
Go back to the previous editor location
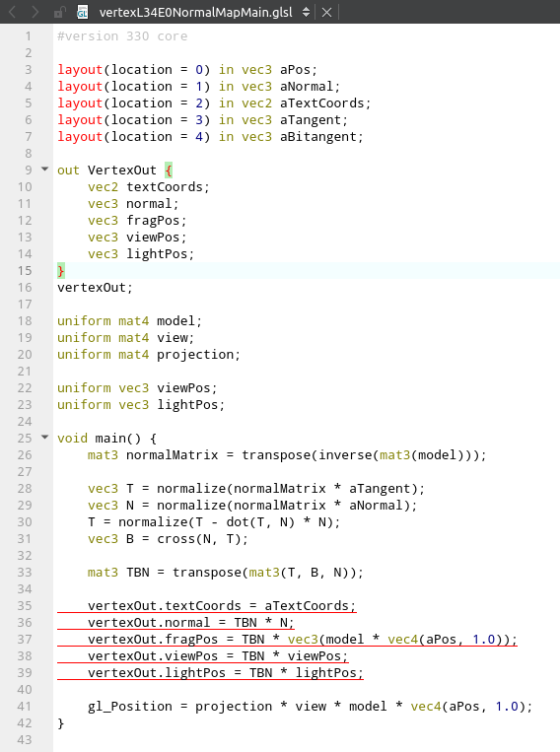coord(13,12)
